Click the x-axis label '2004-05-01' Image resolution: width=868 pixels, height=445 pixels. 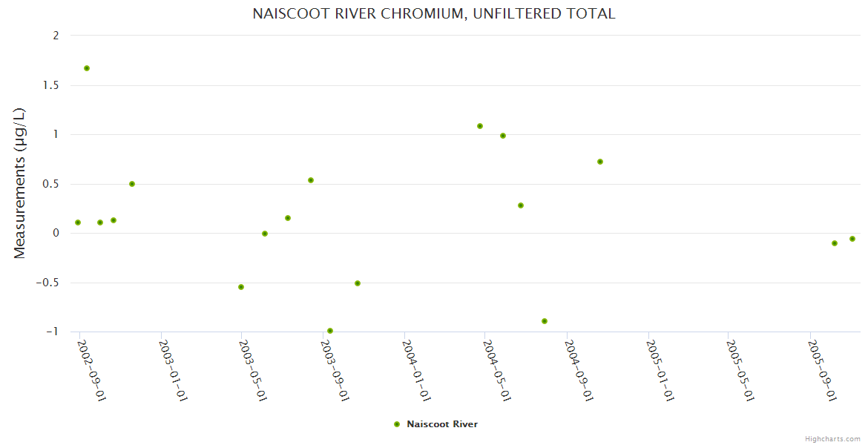[496, 370]
